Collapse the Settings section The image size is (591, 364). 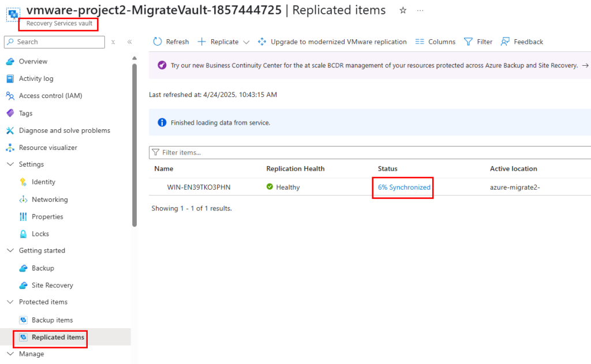[x=10, y=164]
